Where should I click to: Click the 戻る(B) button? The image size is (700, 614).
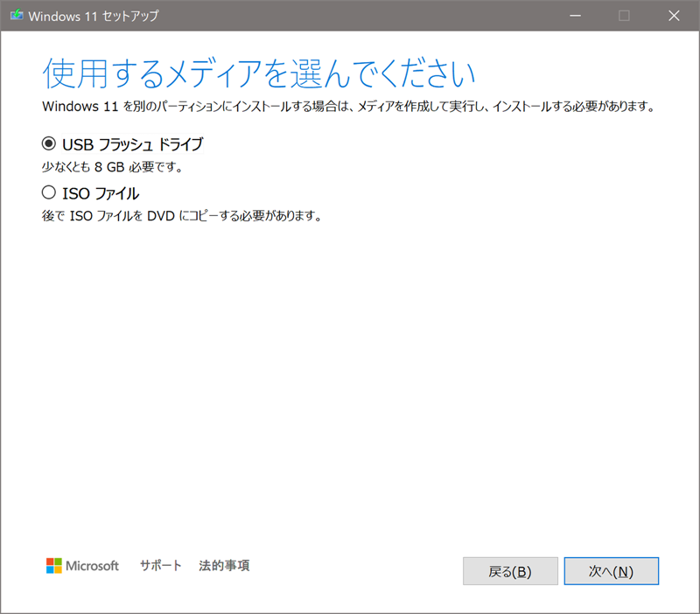click(x=510, y=571)
